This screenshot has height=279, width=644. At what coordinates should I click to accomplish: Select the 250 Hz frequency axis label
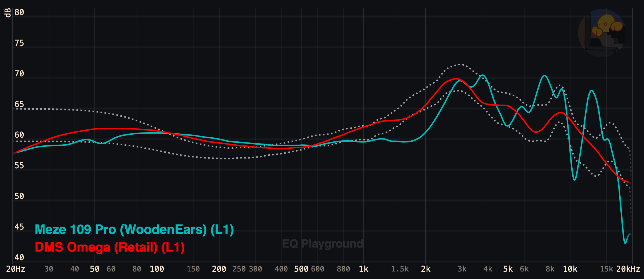(x=239, y=269)
